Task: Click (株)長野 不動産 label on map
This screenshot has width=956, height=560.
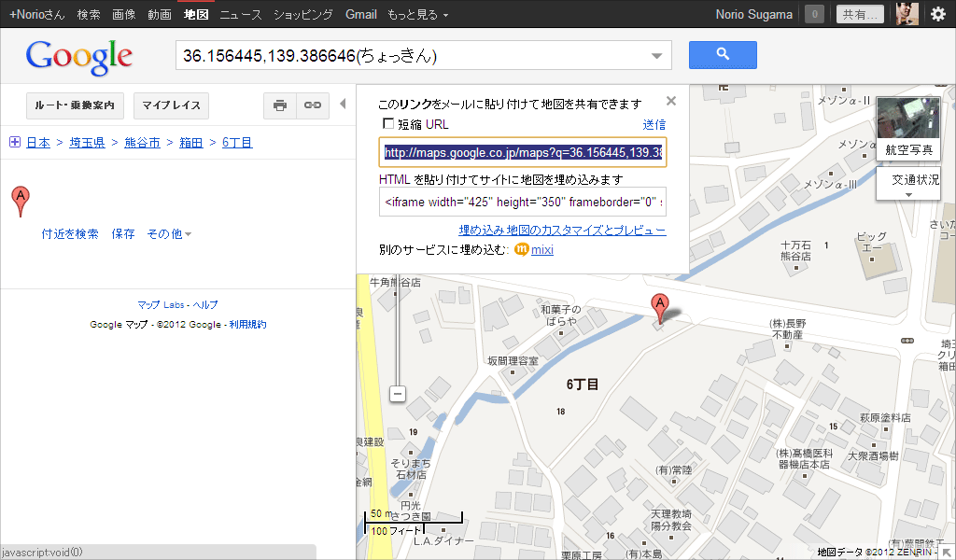Action: [787, 329]
